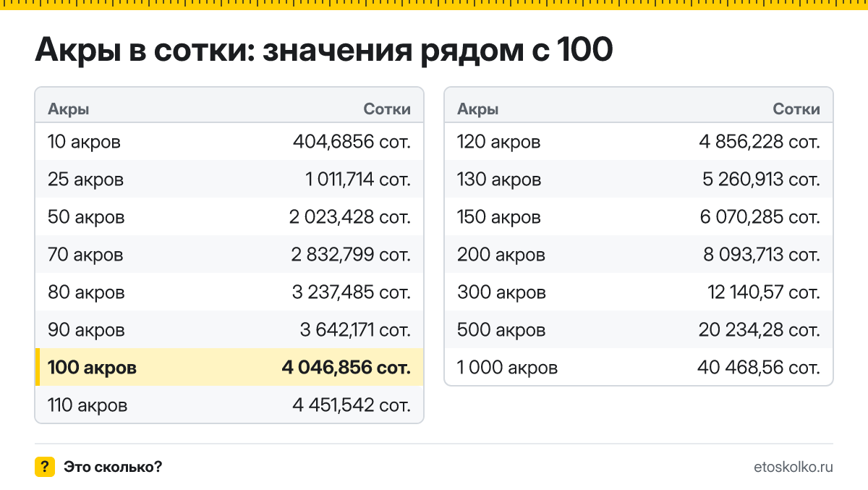
Task: Click the right table 'Сотки' column header
Action: point(796,109)
